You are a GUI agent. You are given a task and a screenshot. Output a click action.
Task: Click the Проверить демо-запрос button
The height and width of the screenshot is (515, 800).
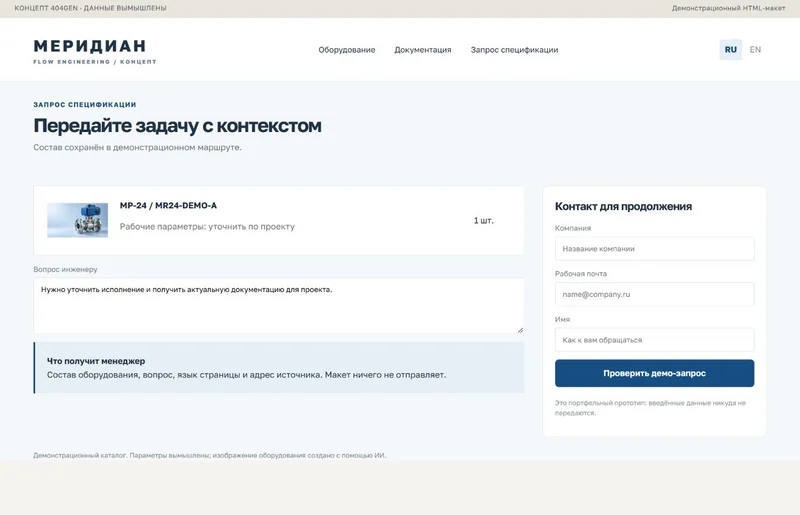654,373
